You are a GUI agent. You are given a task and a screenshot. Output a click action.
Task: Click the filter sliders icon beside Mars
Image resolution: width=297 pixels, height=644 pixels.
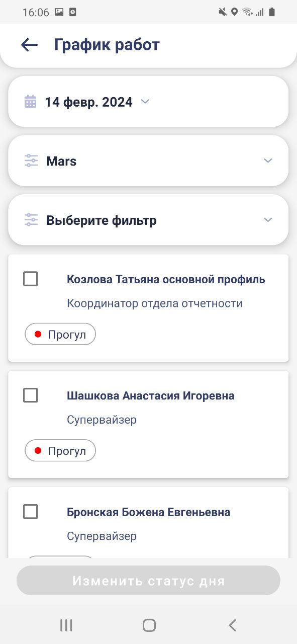tap(31, 161)
